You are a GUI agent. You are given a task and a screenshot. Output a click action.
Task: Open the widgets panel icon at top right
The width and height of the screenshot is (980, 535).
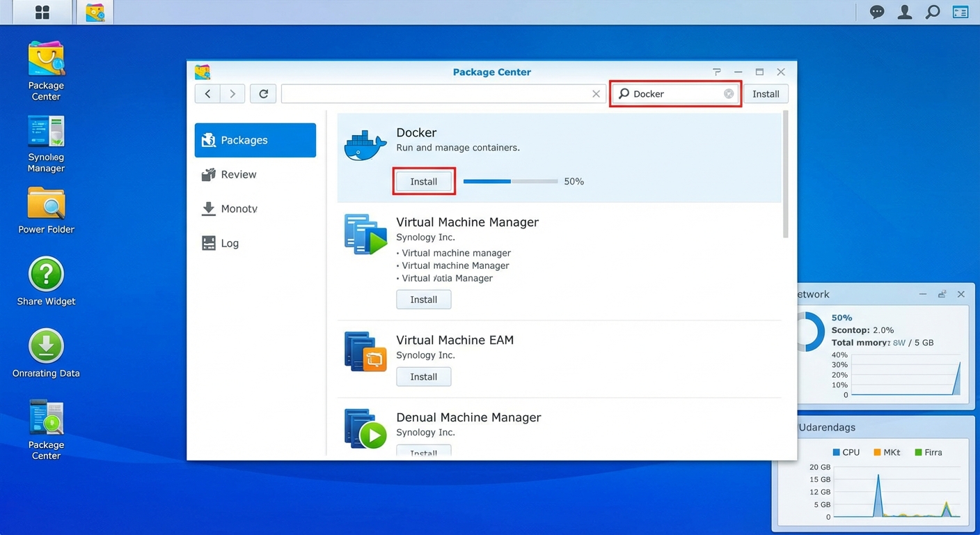(960, 12)
